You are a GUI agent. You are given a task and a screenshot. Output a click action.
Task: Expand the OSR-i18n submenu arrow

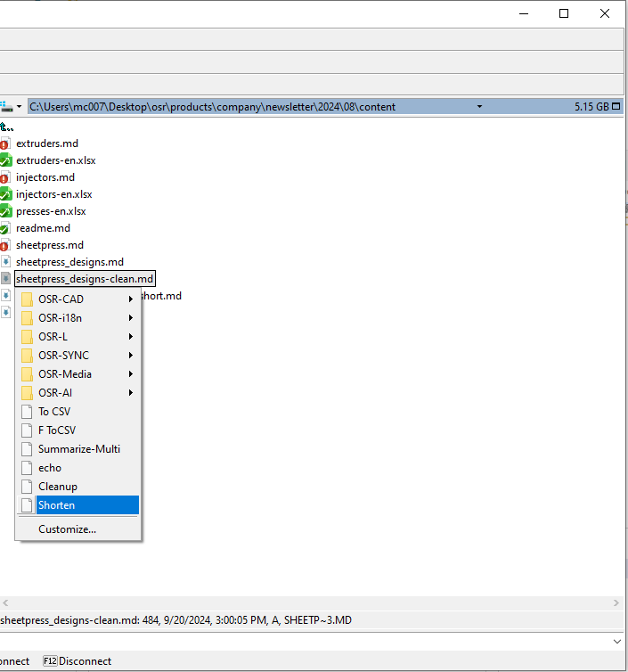[131, 318]
